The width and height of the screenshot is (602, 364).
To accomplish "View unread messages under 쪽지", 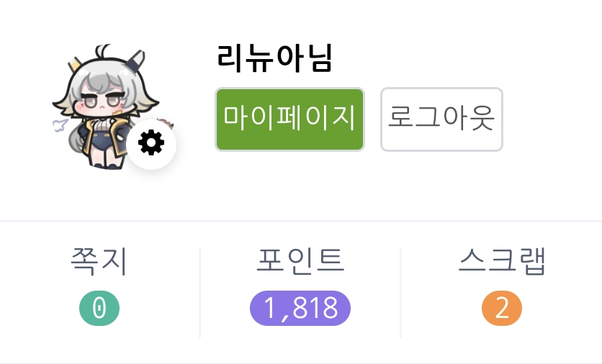I will (x=99, y=308).
